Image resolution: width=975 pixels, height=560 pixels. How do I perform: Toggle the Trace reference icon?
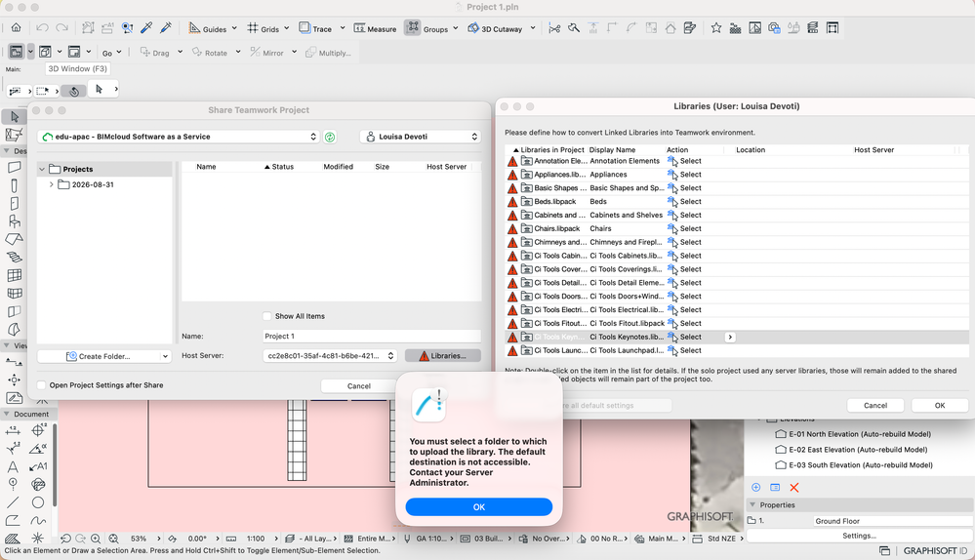point(305,28)
